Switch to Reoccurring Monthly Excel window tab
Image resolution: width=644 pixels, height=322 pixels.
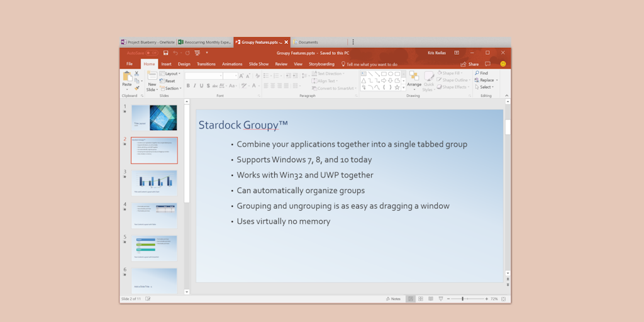(205, 42)
